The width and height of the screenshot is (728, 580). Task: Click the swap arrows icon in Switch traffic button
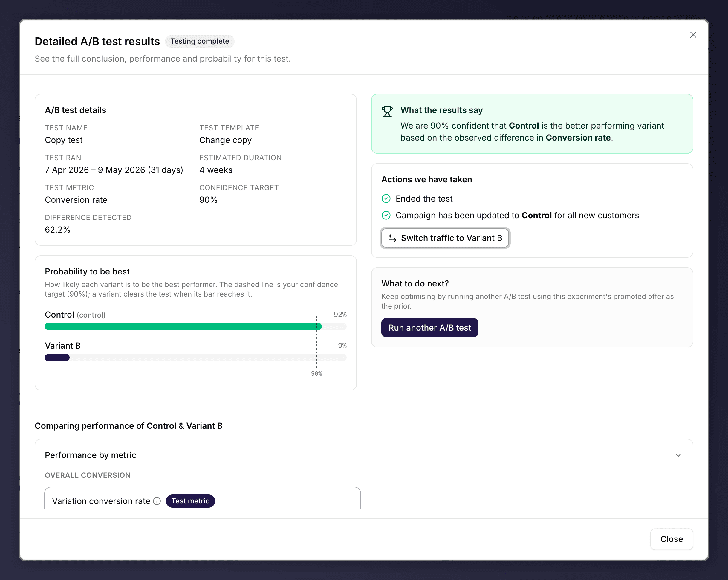tap(392, 238)
